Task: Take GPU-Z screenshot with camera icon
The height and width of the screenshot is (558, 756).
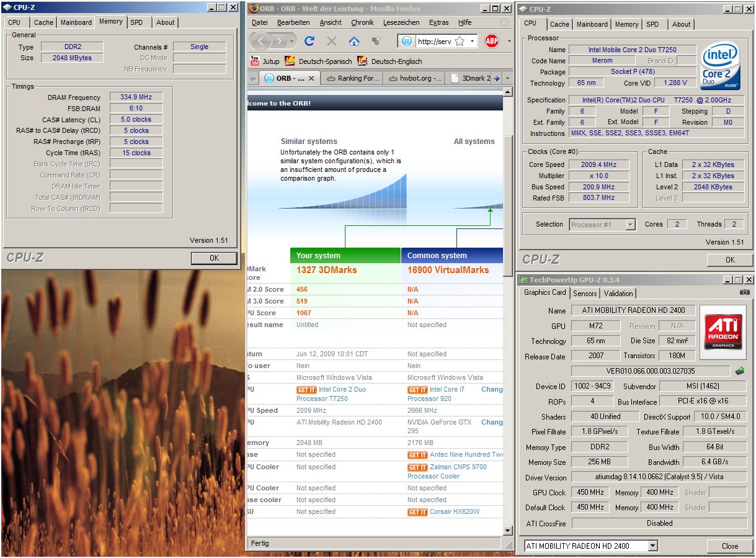Action: [x=745, y=292]
